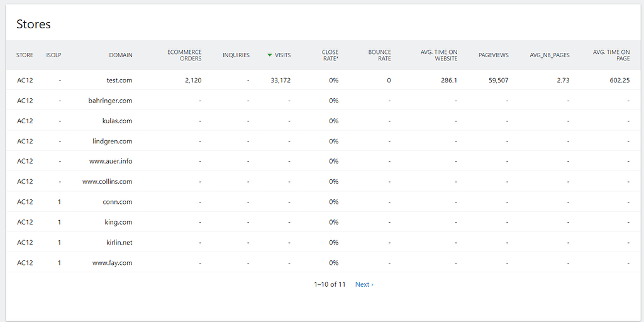Screen dimensions: 644x322
Task: Sort by PAGEVIEWS column header
Action: pyautogui.click(x=493, y=55)
